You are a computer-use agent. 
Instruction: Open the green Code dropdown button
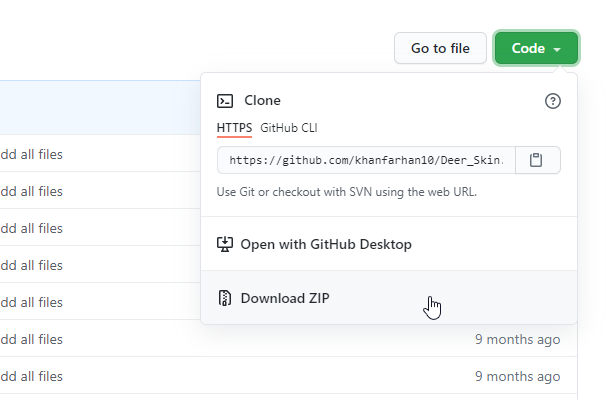coord(536,48)
